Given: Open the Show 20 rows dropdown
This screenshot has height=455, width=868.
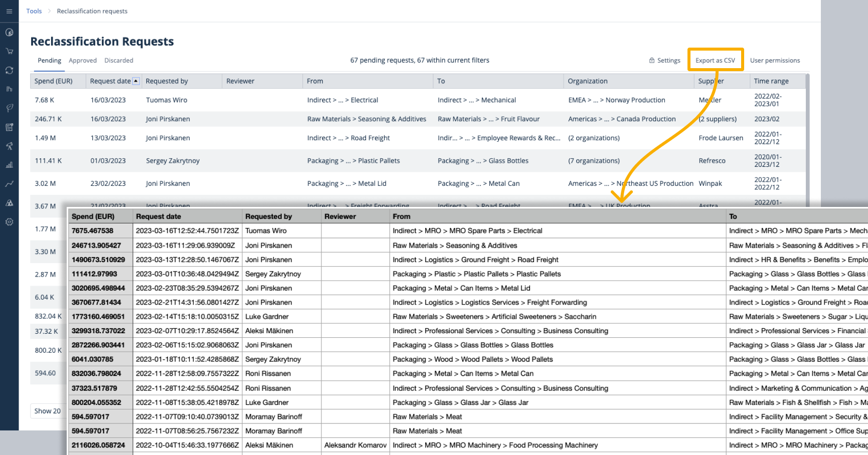Looking at the screenshot, I should pos(48,411).
